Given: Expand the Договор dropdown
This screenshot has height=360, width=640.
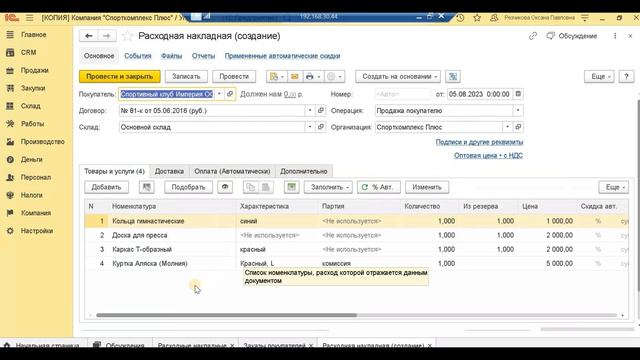Looking at the screenshot, I should (x=310, y=111).
